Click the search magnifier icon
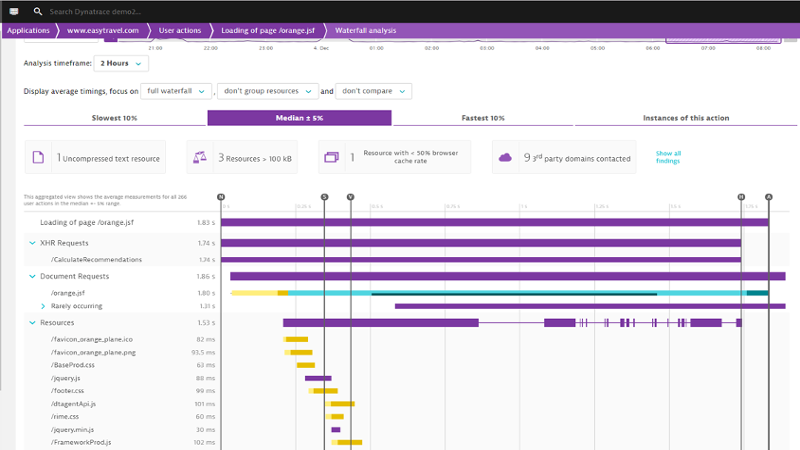This screenshot has height=450, width=800. [38, 11]
